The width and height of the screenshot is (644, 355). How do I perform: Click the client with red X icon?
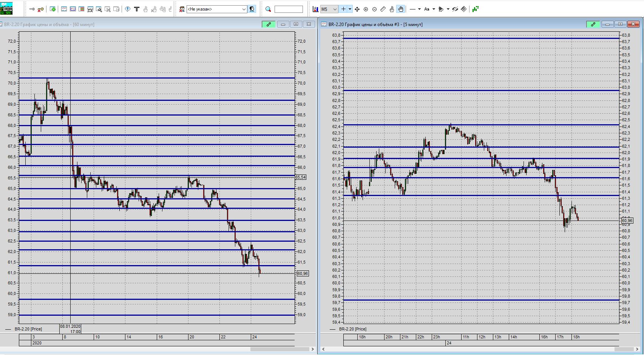[182, 9]
